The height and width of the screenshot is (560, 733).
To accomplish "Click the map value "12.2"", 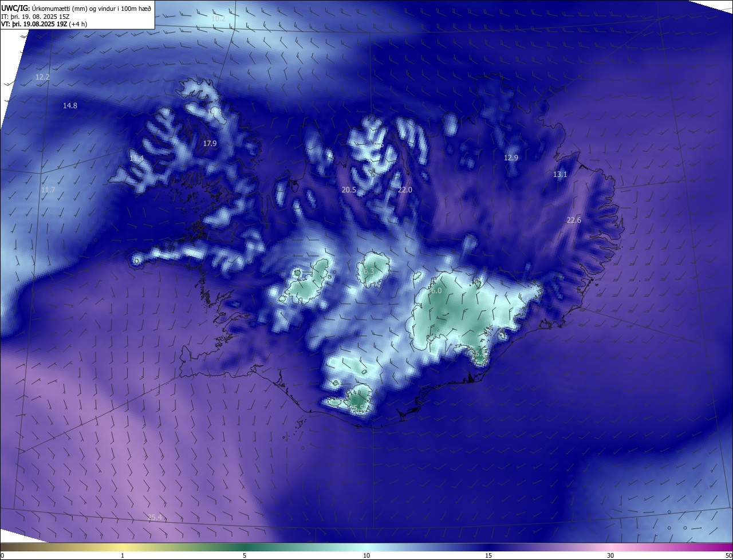I will 42,77.
